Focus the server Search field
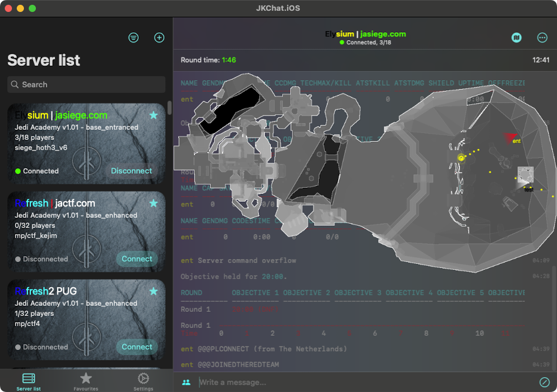Screen dimensions: 557x392 click(x=86, y=84)
